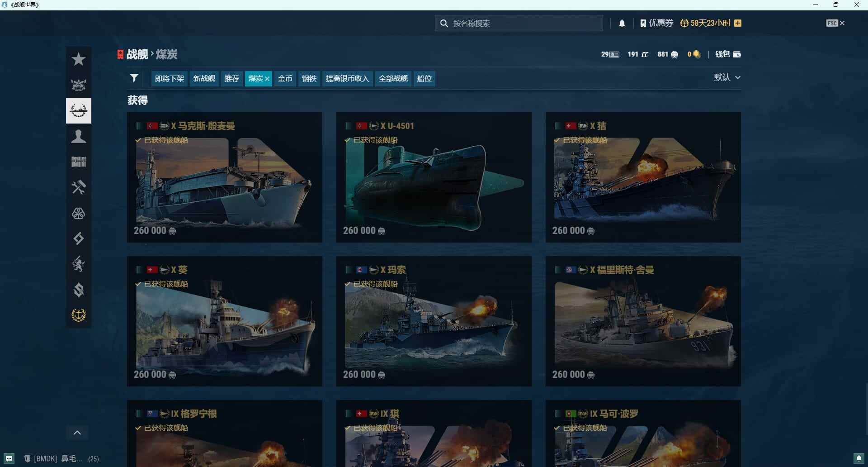This screenshot has width=868, height=467.
Task: Open the chat icon at bottom left
Action: [9, 458]
